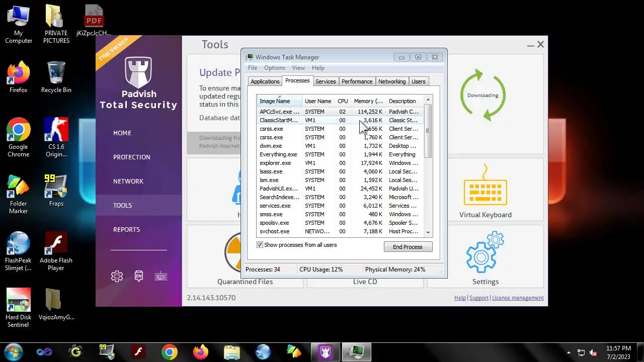Select the Everything.exe process row
This screenshot has height=362, width=644.
tap(341, 154)
